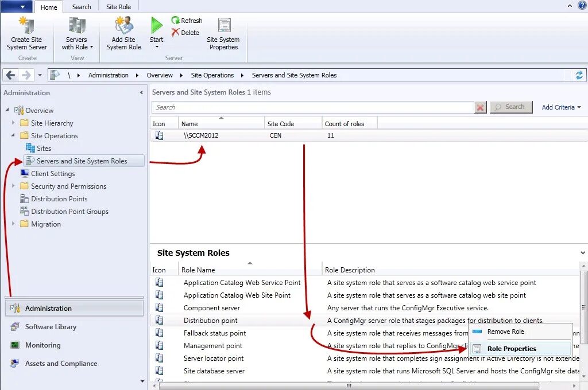Click Administration in the breadcrumb
The height and width of the screenshot is (390, 588).
tap(109, 75)
